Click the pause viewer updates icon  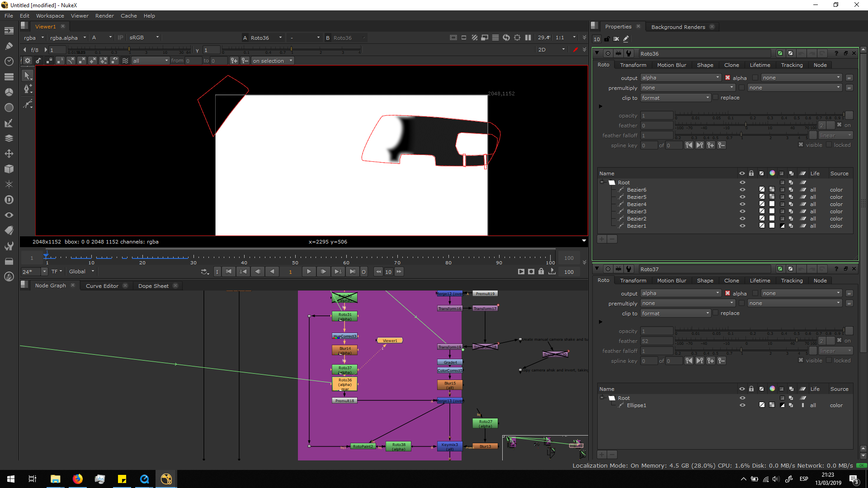[x=528, y=38]
